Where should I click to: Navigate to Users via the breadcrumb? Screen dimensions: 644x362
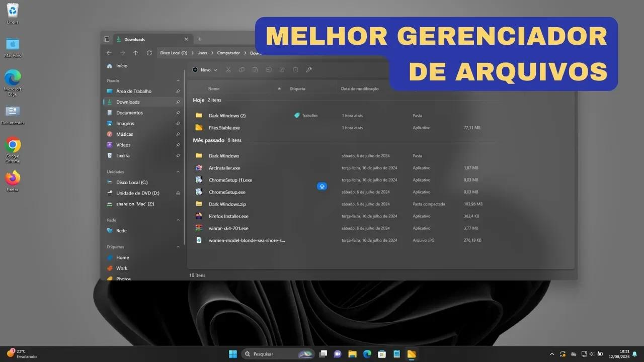pyautogui.click(x=202, y=52)
